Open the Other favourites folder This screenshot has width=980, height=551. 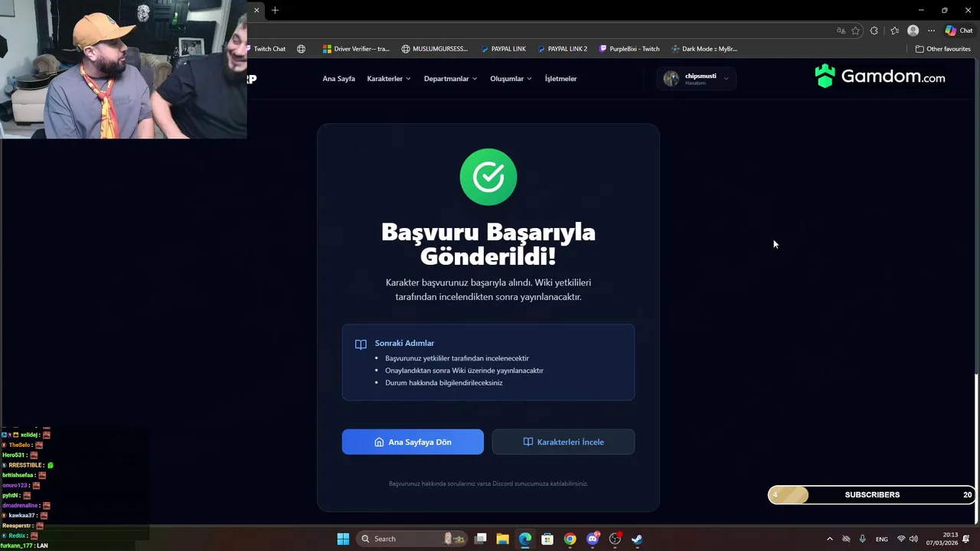[943, 49]
